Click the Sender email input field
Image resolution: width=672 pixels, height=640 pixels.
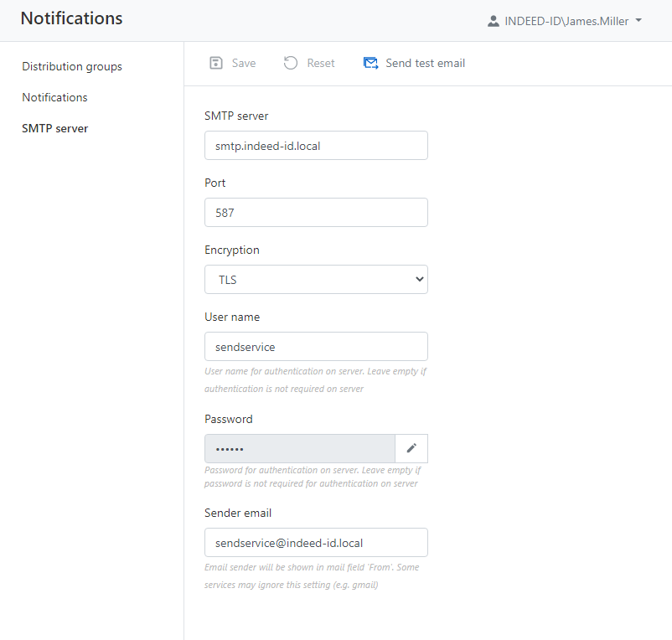[x=316, y=543]
